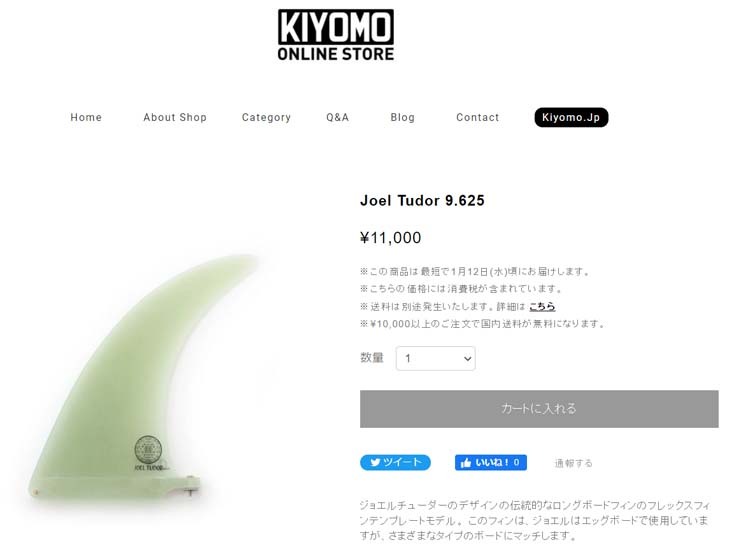Click the 数量 quantity label
Screen dimensions: 730x555
click(x=372, y=358)
